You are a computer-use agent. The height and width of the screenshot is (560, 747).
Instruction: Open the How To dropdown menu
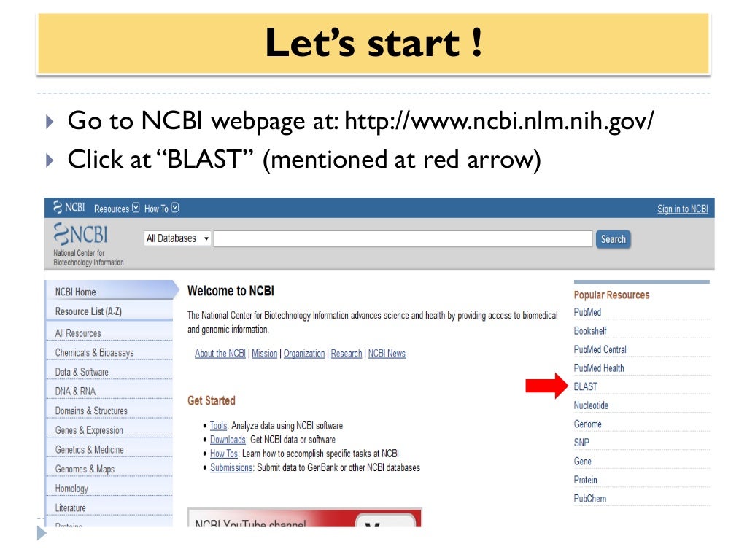point(161,209)
